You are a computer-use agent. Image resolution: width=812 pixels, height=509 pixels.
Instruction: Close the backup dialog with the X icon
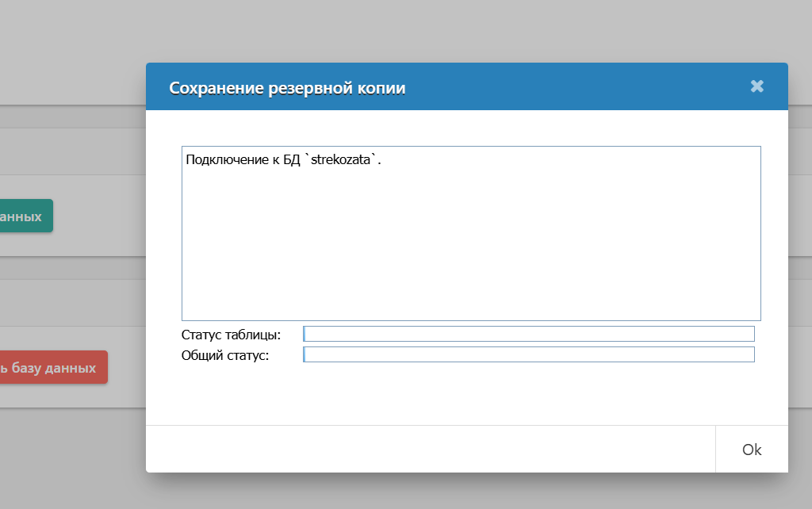[x=756, y=86]
